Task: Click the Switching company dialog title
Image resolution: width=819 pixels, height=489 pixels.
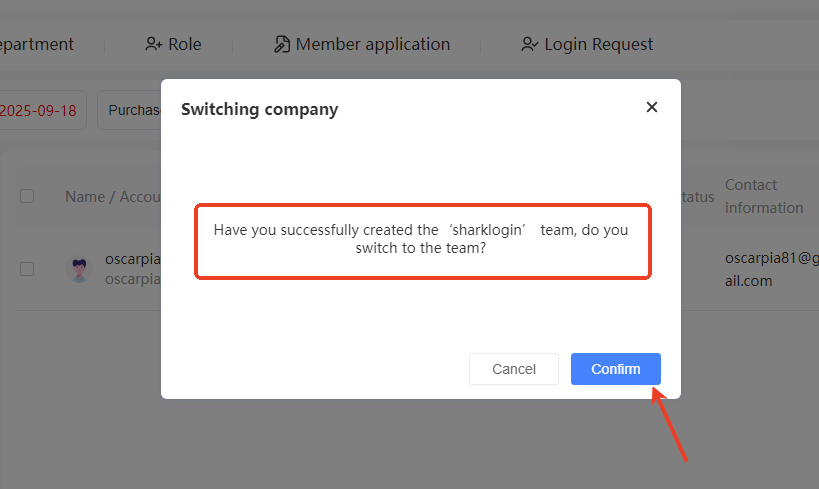Action: (259, 109)
